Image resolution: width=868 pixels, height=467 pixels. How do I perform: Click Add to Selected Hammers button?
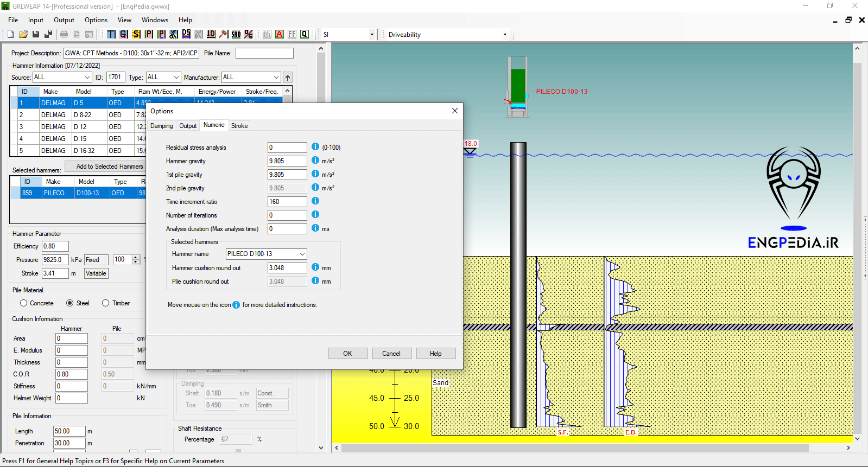(106, 167)
